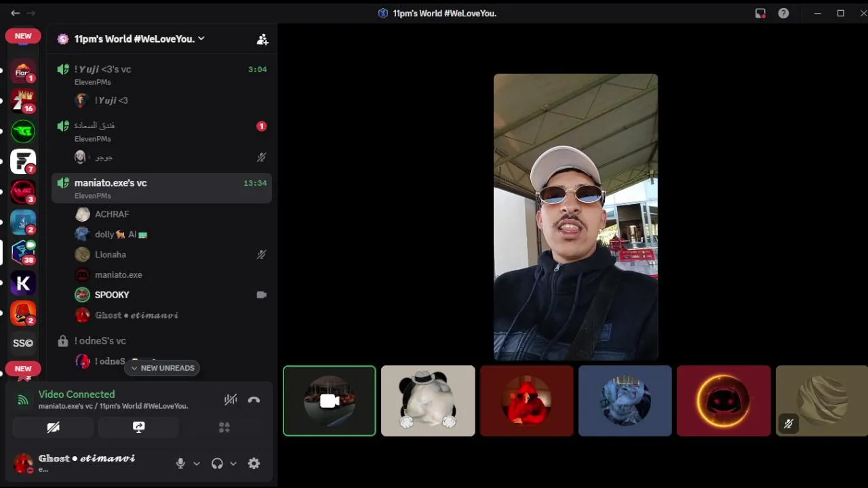Click the 3:04 timer on !Yuji's vc
Viewport: 868px width, 488px height.
point(258,69)
